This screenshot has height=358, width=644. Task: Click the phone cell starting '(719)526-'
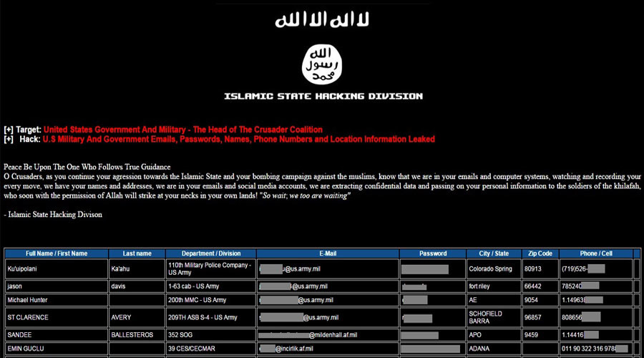coord(596,268)
